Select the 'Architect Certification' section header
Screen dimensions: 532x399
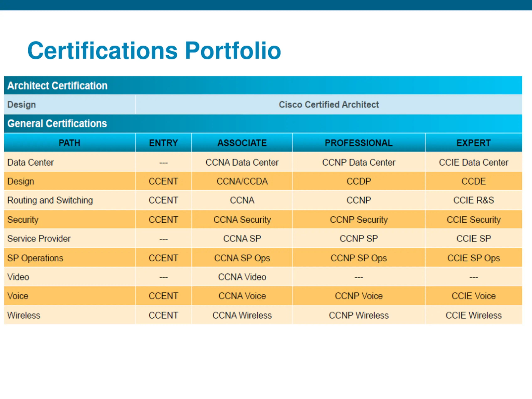click(x=263, y=85)
